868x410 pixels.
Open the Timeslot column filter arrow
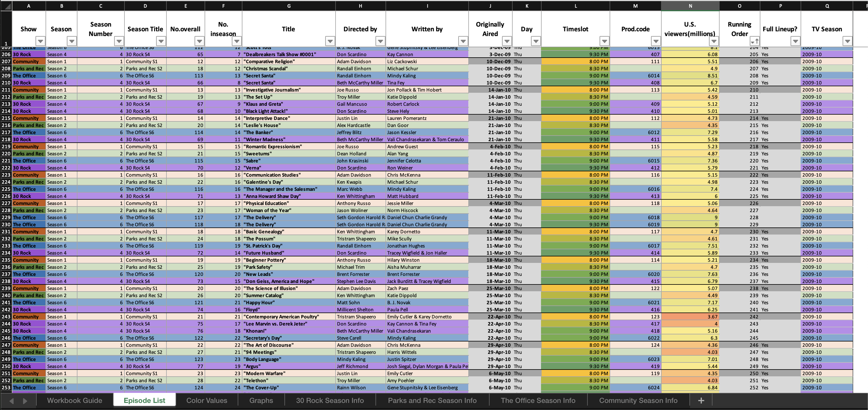(x=605, y=41)
